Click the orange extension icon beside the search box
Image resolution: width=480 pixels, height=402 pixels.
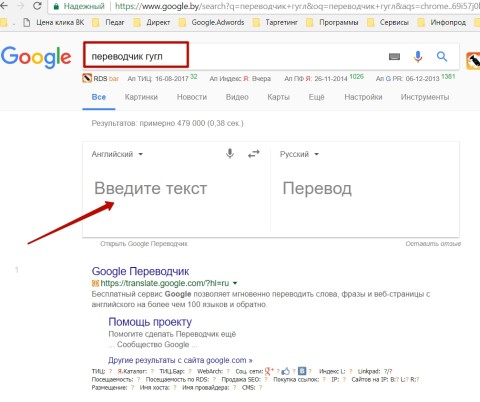pyautogui.click(x=473, y=61)
